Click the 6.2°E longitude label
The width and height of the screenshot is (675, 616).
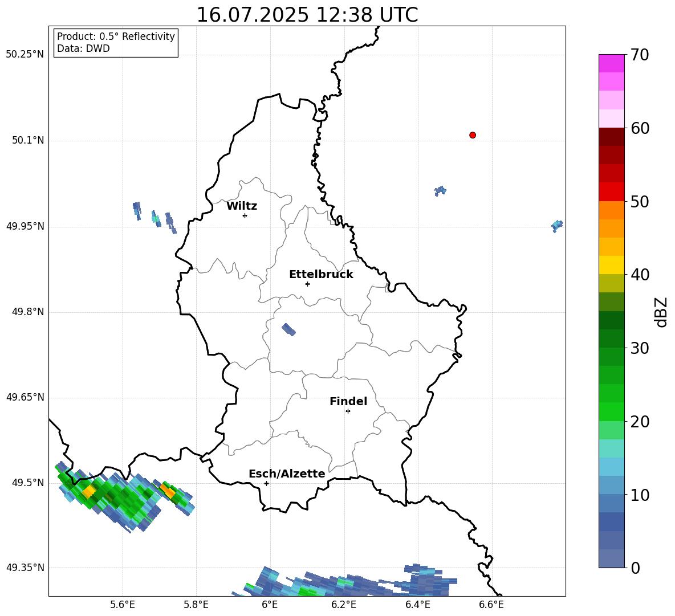click(x=344, y=605)
